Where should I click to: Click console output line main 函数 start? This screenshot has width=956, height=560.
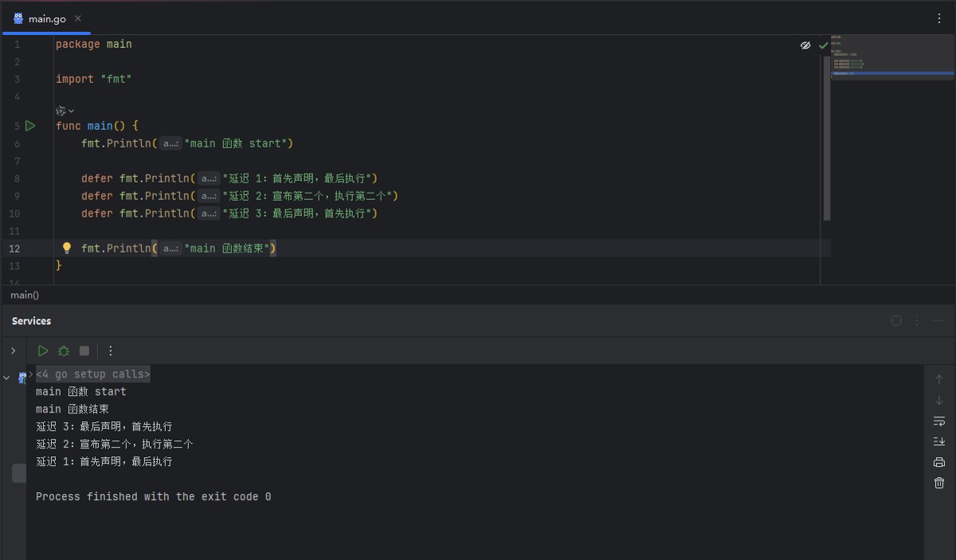81,392
